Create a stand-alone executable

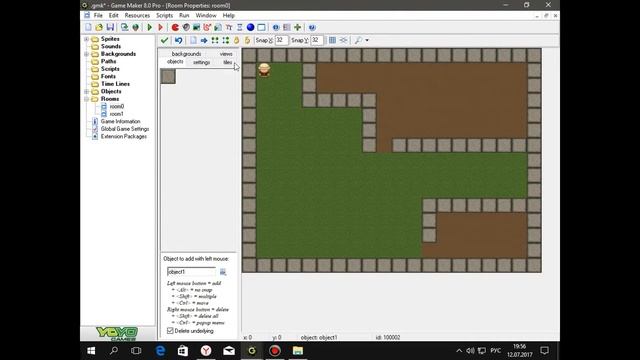pyautogui.click(x=124, y=27)
